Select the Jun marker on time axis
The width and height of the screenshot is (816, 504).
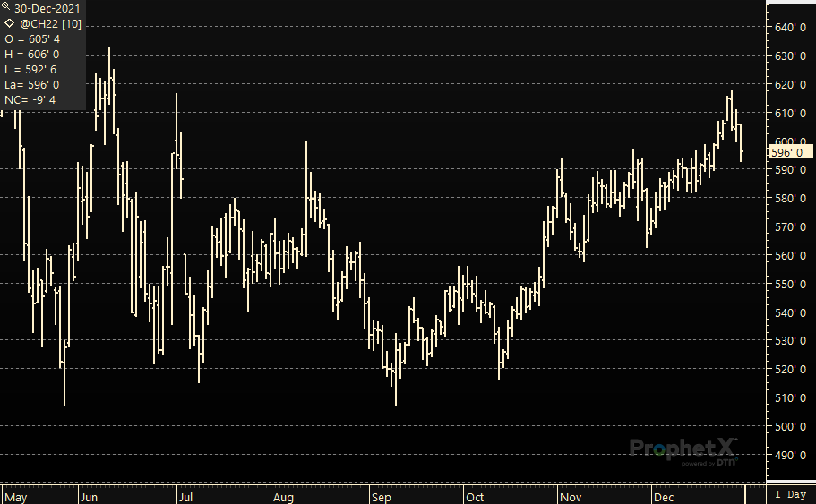(89, 497)
